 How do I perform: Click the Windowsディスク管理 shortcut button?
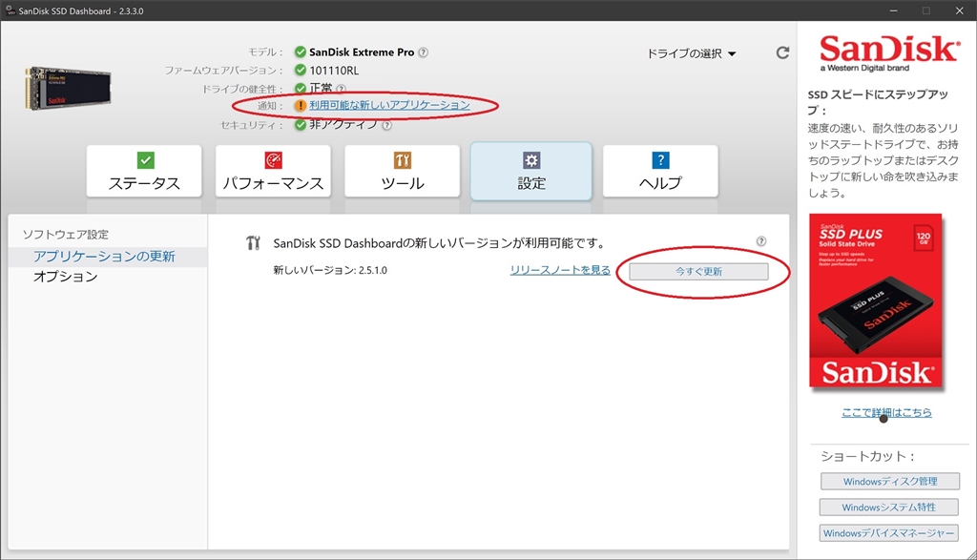890,482
